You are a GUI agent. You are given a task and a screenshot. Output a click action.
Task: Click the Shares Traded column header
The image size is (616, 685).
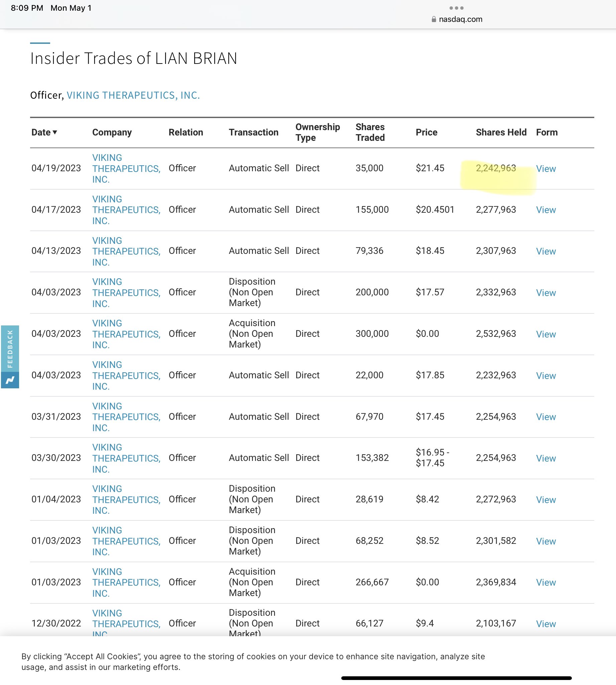[370, 132]
